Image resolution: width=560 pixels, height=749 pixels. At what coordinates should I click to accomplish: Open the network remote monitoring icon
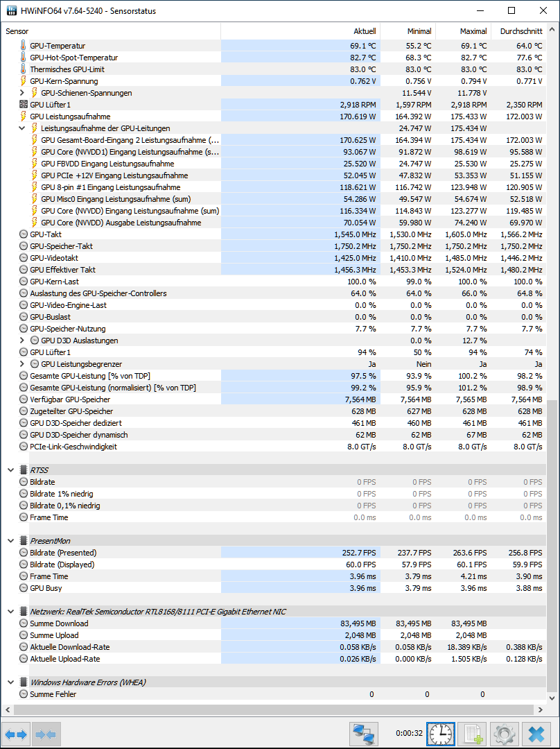coord(364,734)
